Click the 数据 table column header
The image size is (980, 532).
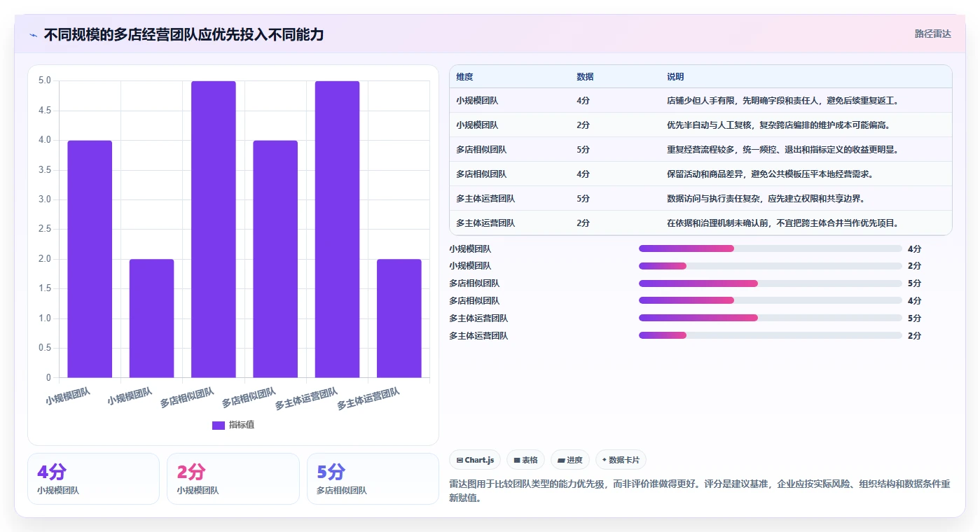(x=585, y=77)
